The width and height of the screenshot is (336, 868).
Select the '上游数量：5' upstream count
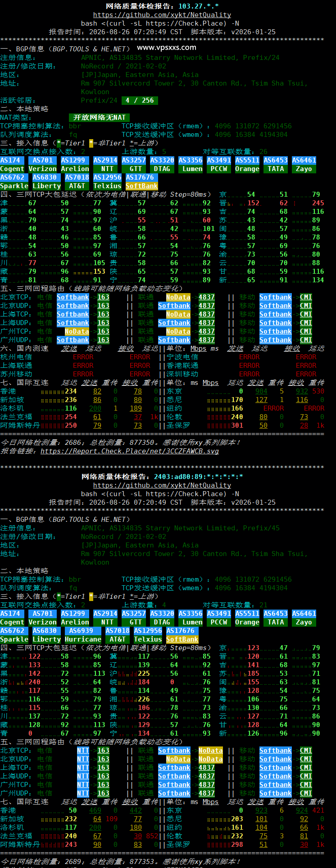point(144,152)
